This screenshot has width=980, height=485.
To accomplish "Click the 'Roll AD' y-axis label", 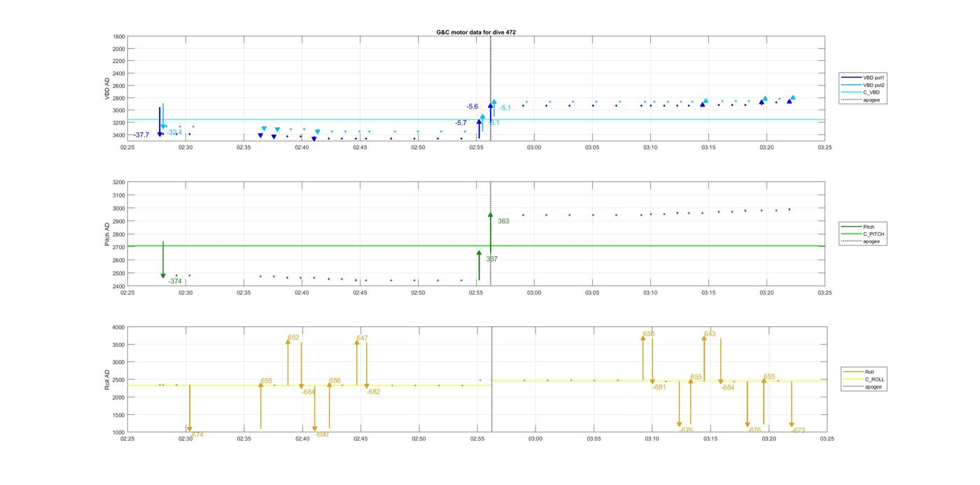I will (108, 380).
